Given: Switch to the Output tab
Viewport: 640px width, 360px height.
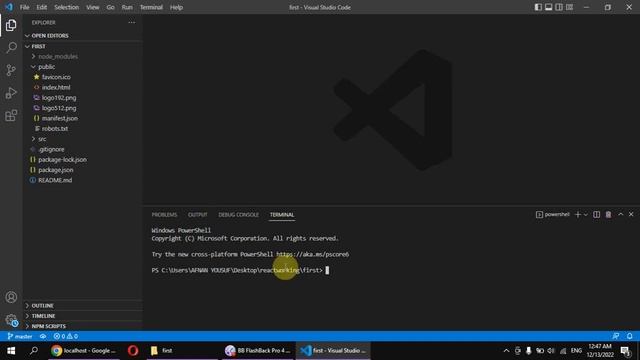Looking at the screenshot, I should coord(198,215).
